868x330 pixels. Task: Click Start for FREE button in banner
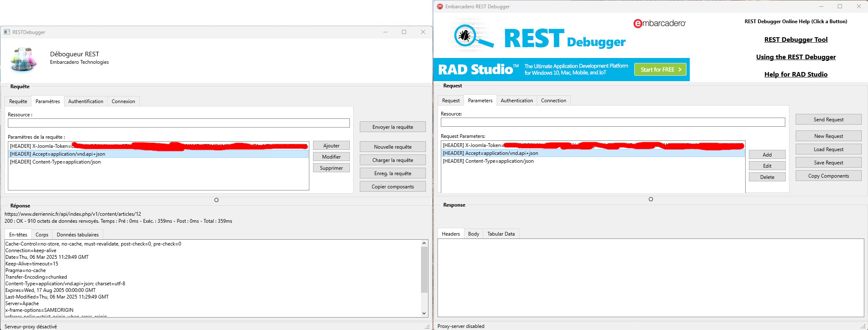click(x=660, y=70)
